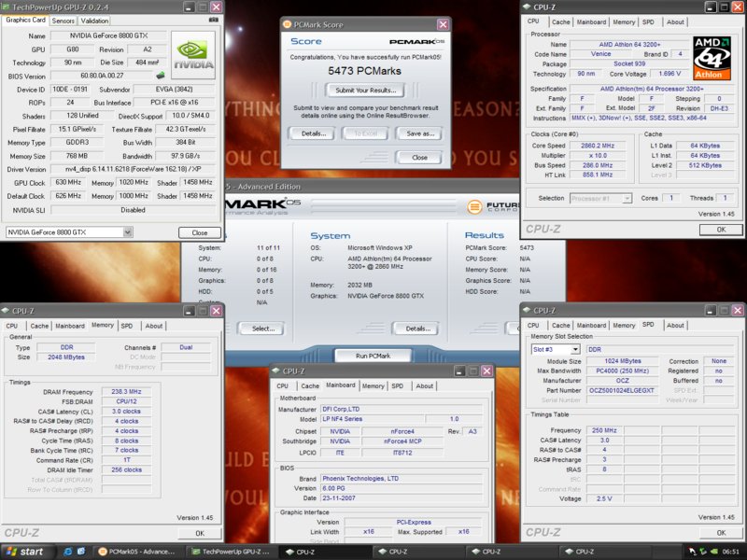Screen dimensions: 747x560
Task: Open CPU tab in CPU-Z Mainboard window
Action: (x=283, y=385)
